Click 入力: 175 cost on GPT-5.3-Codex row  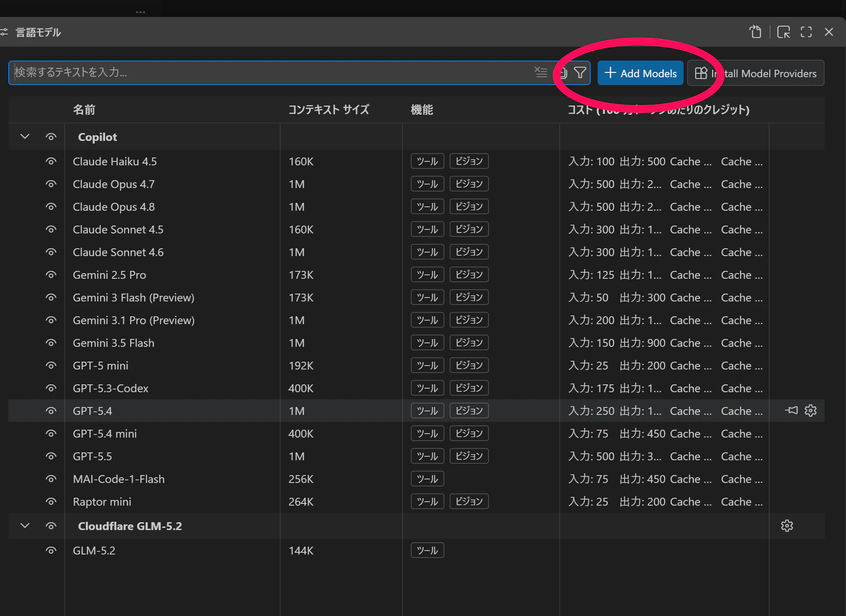[x=591, y=388]
